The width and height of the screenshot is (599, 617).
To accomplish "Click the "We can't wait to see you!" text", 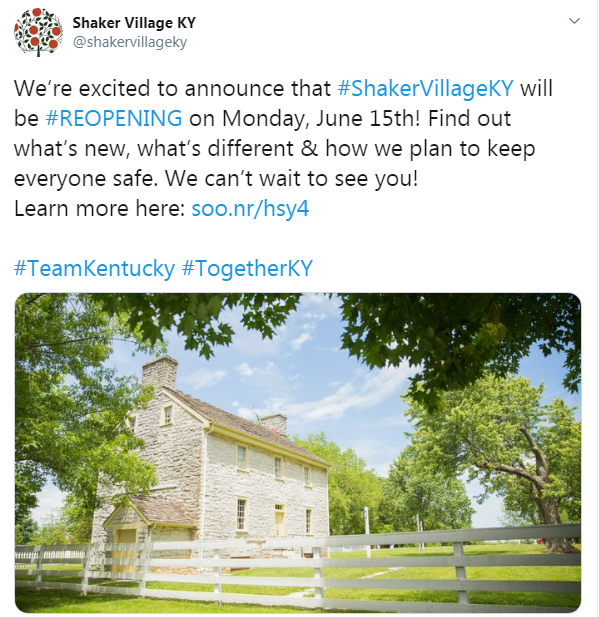I will coord(291,178).
